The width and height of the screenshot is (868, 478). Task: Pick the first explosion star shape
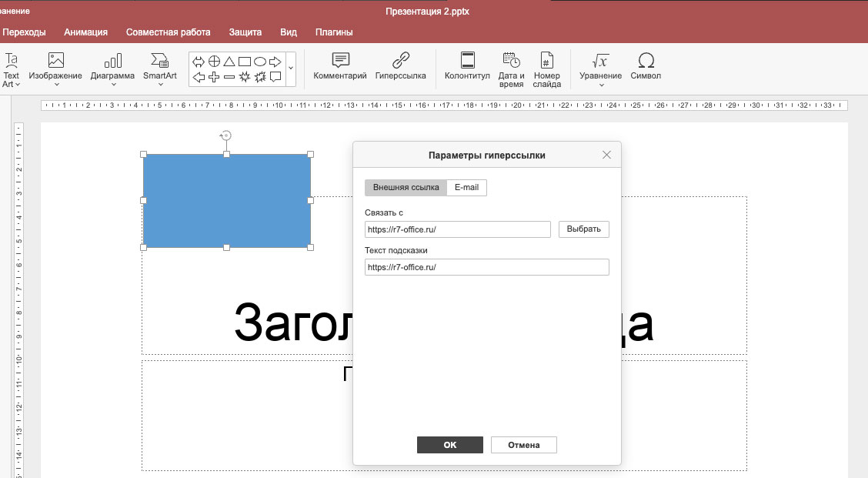245,77
